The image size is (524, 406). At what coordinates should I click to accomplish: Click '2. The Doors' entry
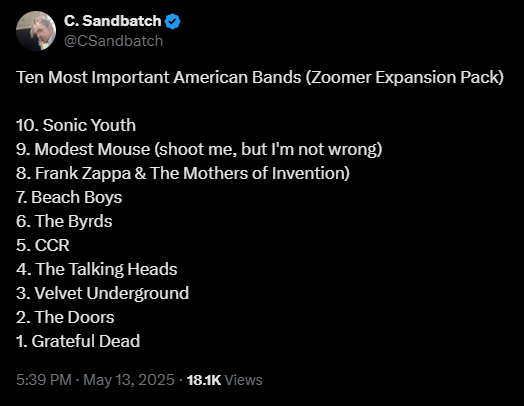coord(65,317)
